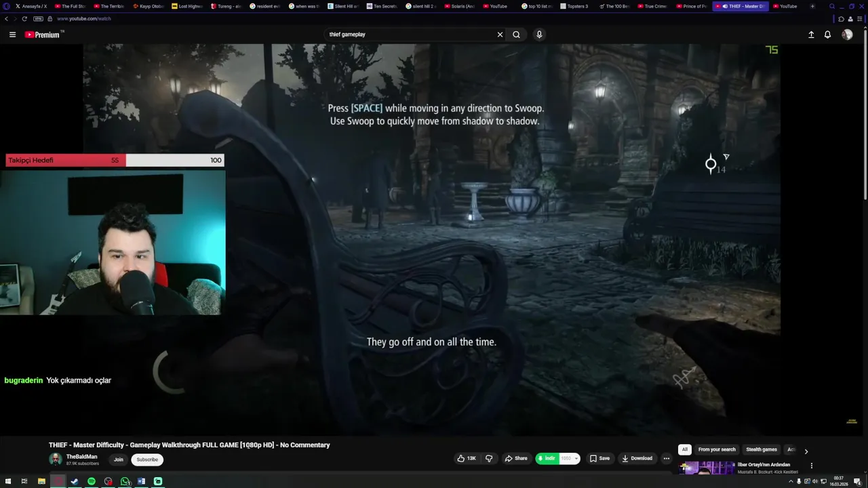Open the account avatar menu
The image size is (868, 488).
pyautogui.click(x=847, y=35)
